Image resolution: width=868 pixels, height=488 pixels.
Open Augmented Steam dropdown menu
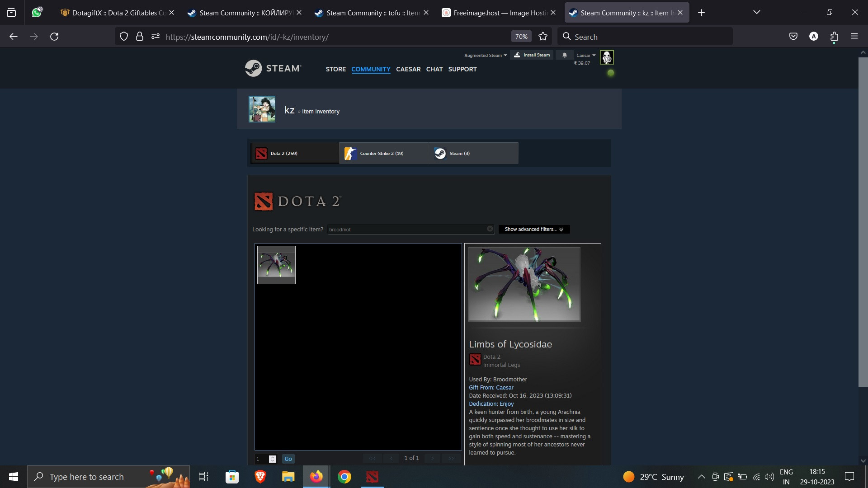tap(485, 56)
